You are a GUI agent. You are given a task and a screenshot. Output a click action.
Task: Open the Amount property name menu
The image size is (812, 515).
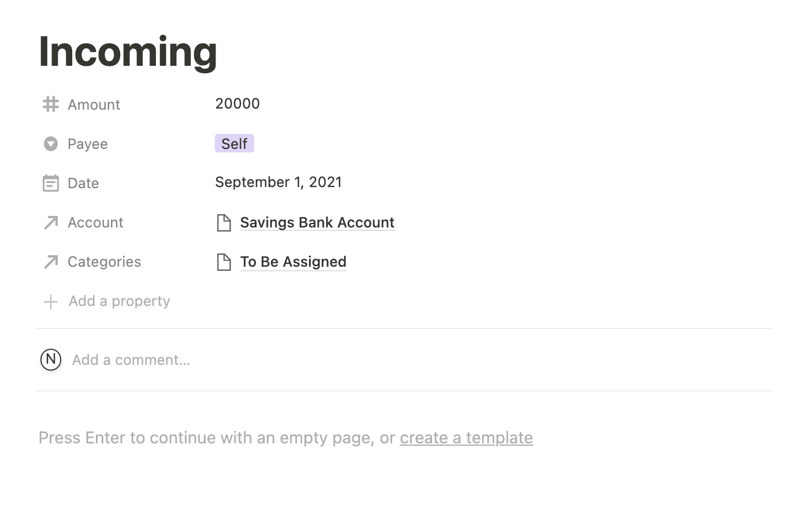point(94,105)
